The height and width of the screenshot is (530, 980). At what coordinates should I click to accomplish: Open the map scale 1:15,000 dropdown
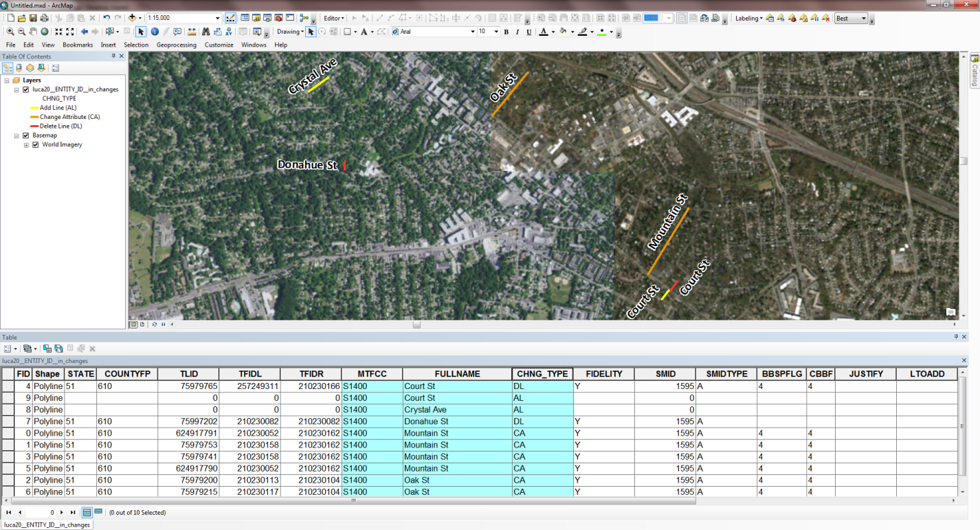click(218, 18)
